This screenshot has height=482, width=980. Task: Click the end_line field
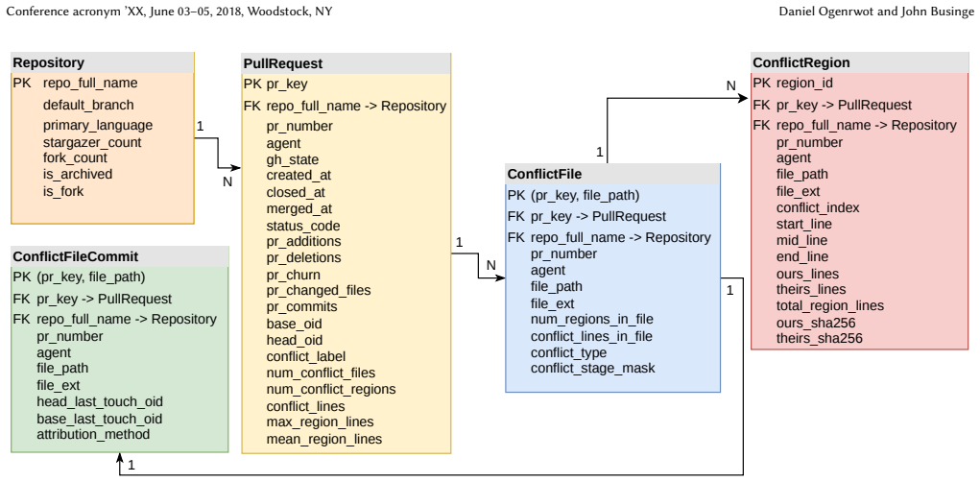tap(802, 257)
